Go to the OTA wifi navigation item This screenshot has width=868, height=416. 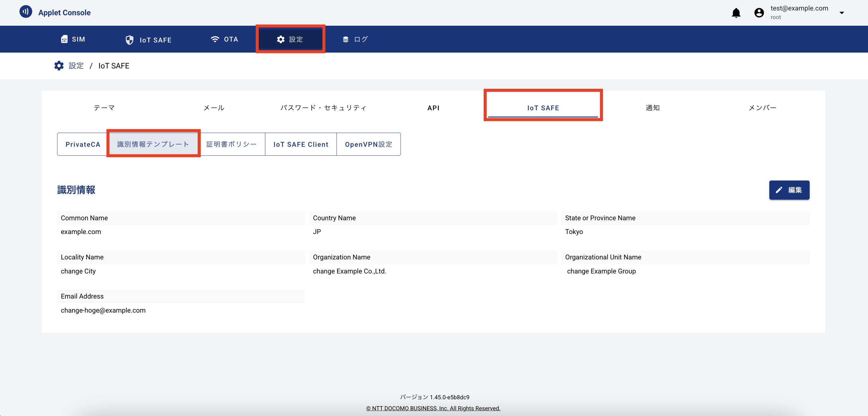tap(224, 39)
